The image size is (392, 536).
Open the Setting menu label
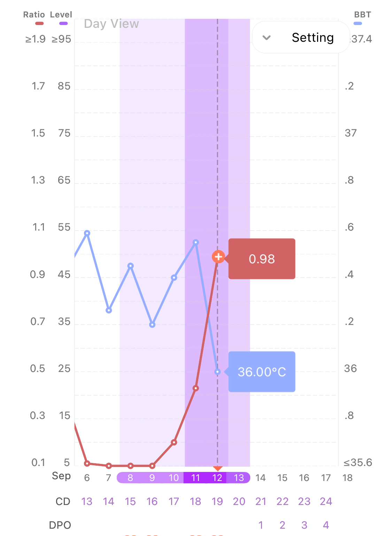pyautogui.click(x=313, y=38)
